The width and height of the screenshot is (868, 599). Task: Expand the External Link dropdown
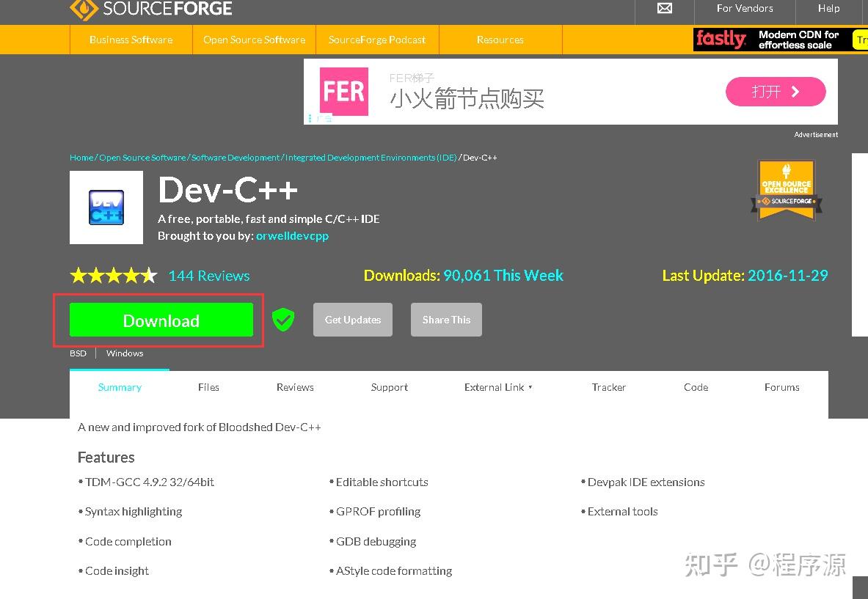click(498, 387)
